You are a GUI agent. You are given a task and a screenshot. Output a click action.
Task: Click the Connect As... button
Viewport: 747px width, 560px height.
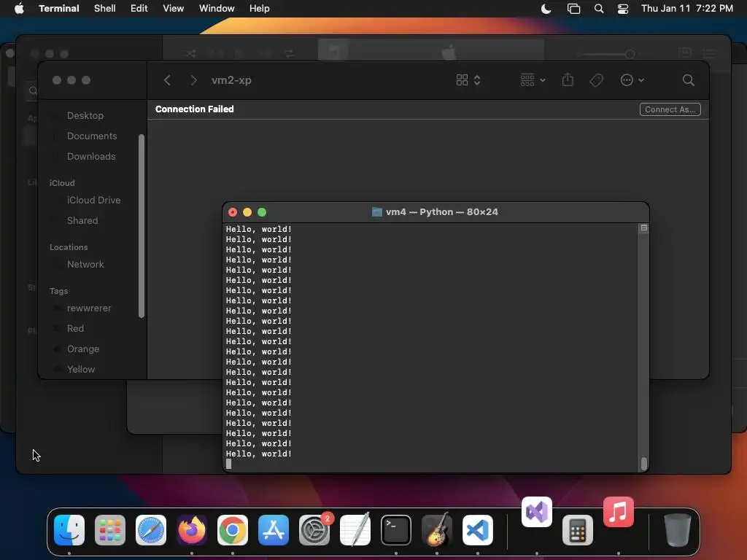[x=670, y=109]
